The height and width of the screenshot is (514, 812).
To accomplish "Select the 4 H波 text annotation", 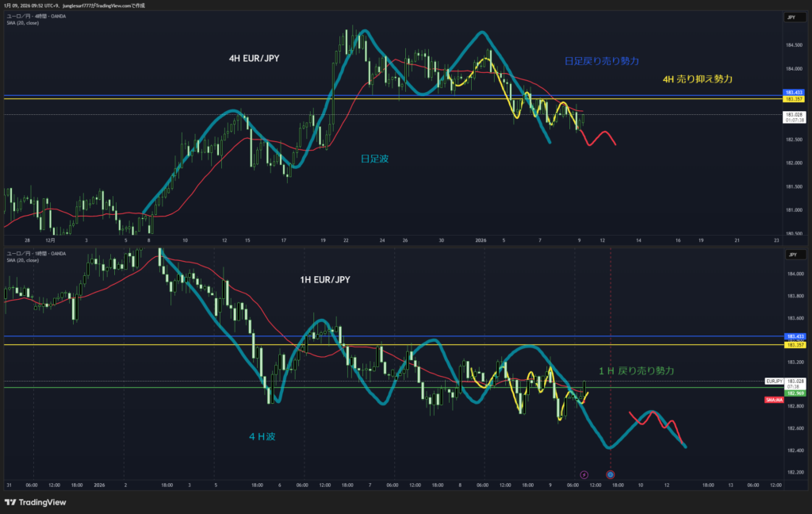I will click(262, 435).
